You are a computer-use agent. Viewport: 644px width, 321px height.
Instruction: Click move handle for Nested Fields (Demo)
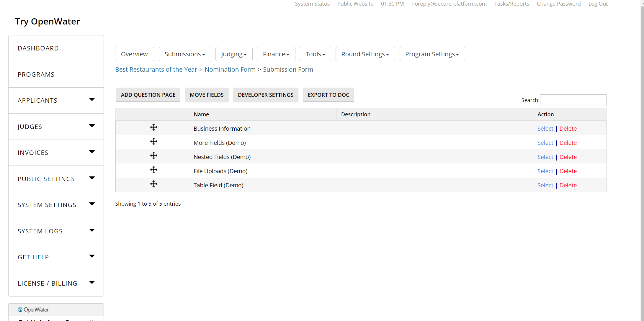153,156
